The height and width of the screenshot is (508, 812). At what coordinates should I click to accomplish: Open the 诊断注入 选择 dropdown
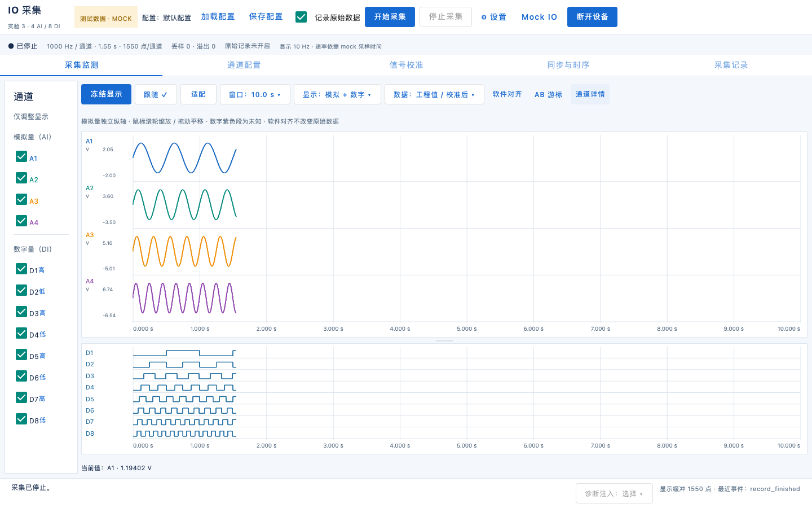(614, 493)
